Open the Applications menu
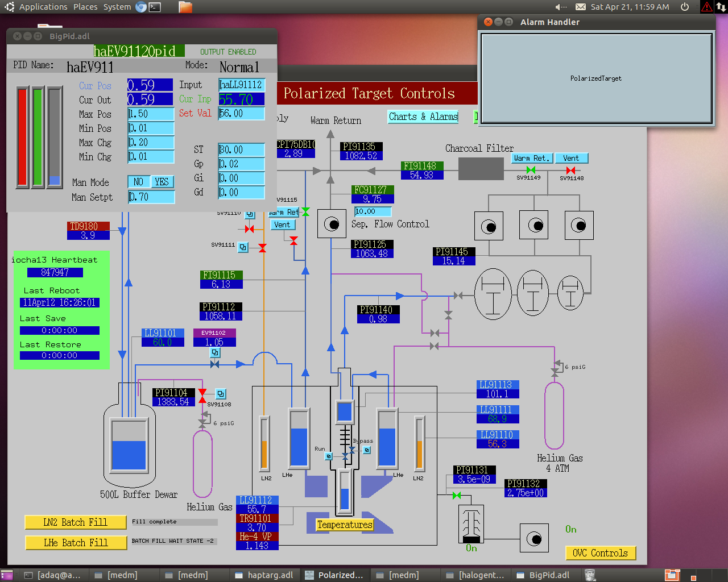The width and height of the screenshot is (728, 582). click(x=43, y=7)
